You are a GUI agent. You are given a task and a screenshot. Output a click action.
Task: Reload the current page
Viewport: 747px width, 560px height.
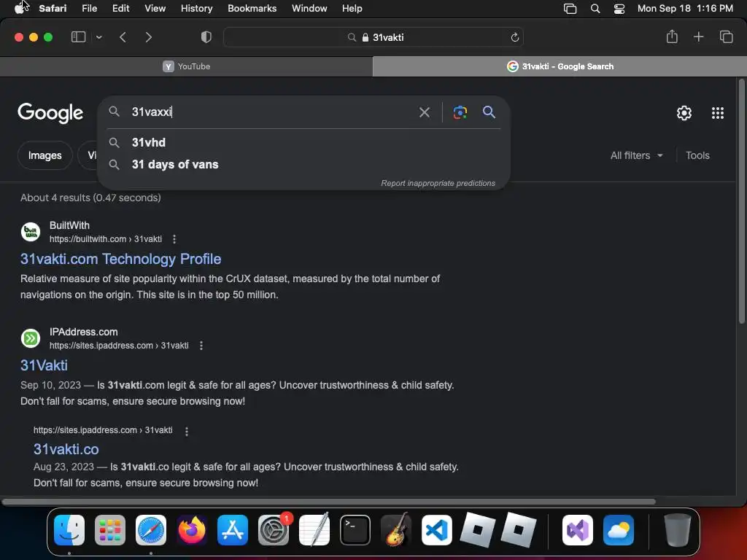point(514,37)
